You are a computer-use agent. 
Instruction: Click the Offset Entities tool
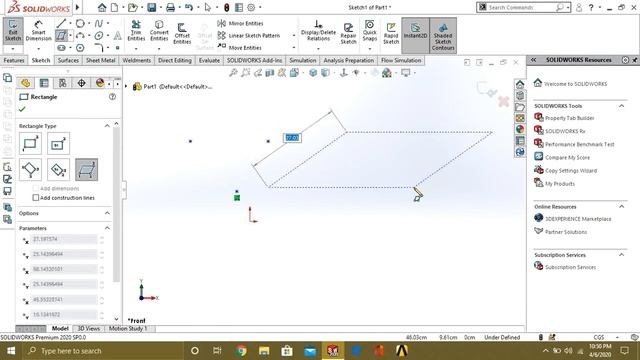pyautogui.click(x=182, y=33)
